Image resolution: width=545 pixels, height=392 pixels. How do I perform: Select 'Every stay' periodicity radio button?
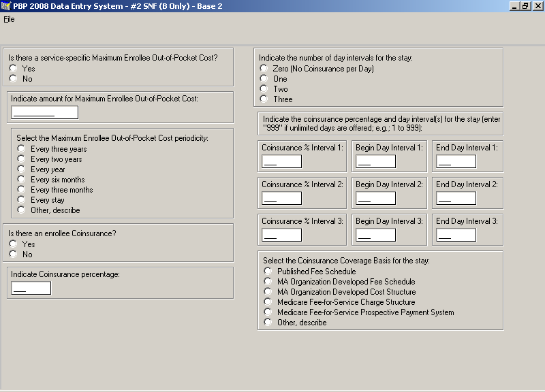click(x=22, y=200)
